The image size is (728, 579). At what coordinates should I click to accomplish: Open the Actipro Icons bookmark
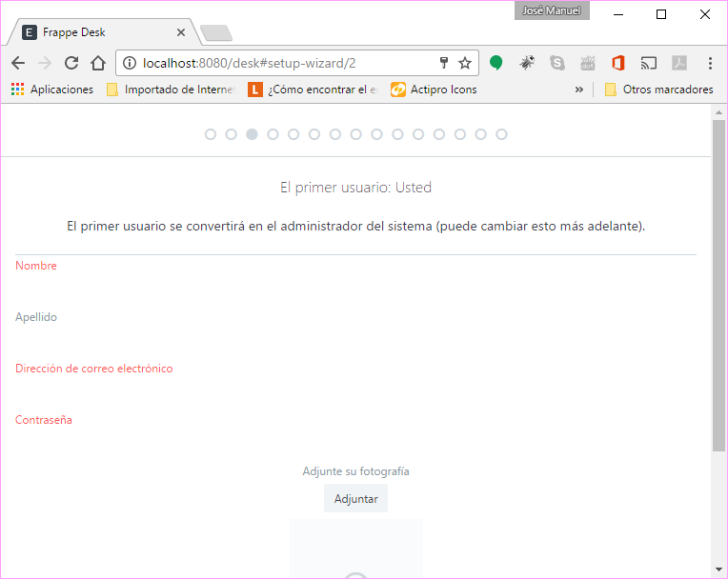click(x=434, y=90)
